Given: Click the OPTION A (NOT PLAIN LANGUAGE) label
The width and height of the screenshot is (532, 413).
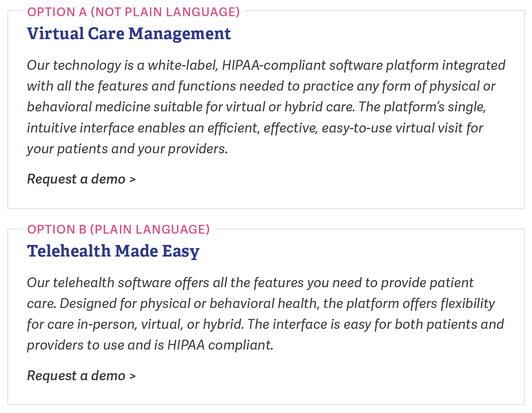Looking at the screenshot, I should [134, 12].
